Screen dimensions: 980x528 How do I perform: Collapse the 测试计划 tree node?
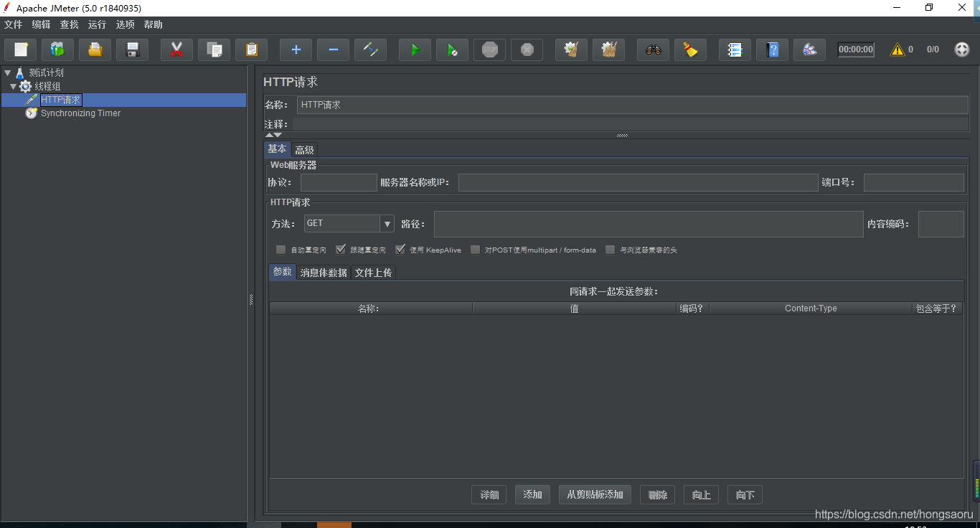(7, 72)
